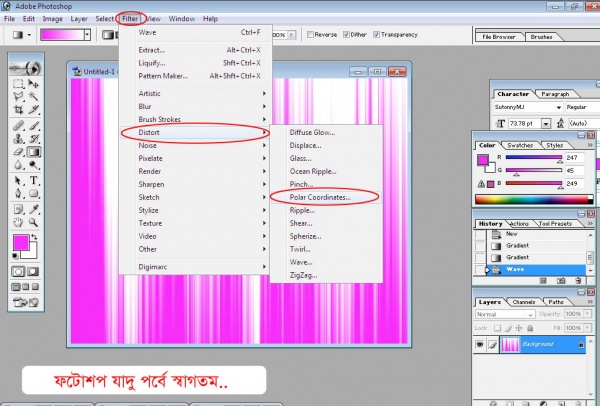
Task: Select the History Brush tool
Action: pyautogui.click(x=34, y=139)
